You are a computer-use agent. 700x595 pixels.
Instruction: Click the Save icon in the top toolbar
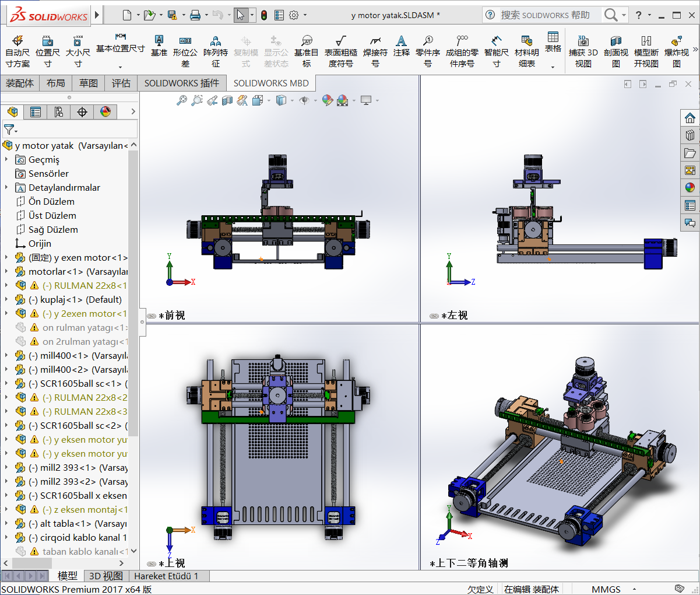[172, 15]
